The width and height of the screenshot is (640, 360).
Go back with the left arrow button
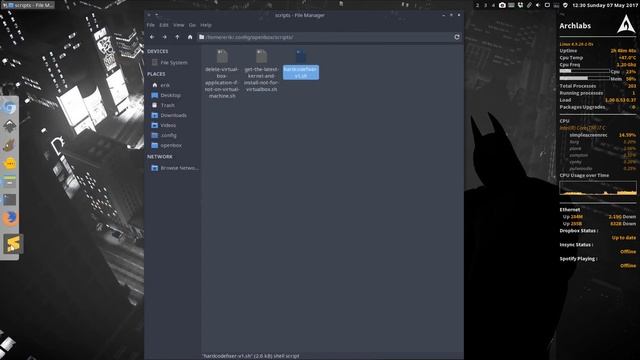[152, 37]
